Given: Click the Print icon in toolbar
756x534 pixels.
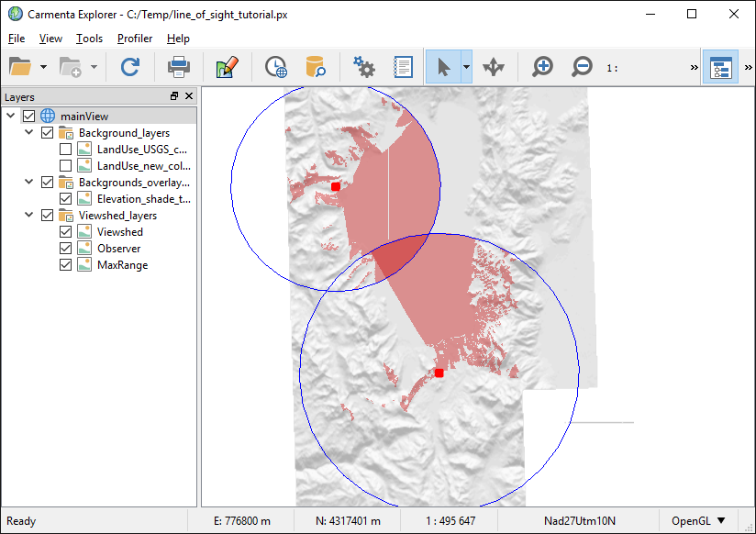Looking at the screenshot, I should point(178,67).
